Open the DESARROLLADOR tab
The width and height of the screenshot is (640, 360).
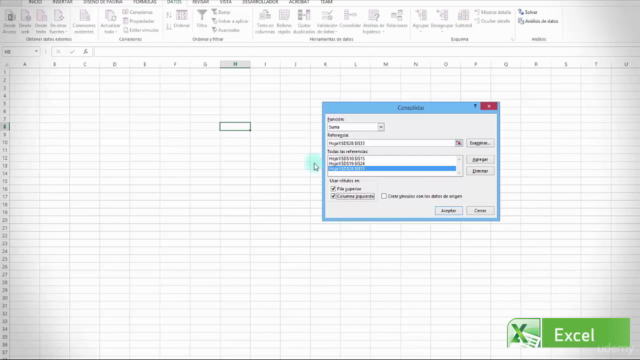[x=260, y=2]
